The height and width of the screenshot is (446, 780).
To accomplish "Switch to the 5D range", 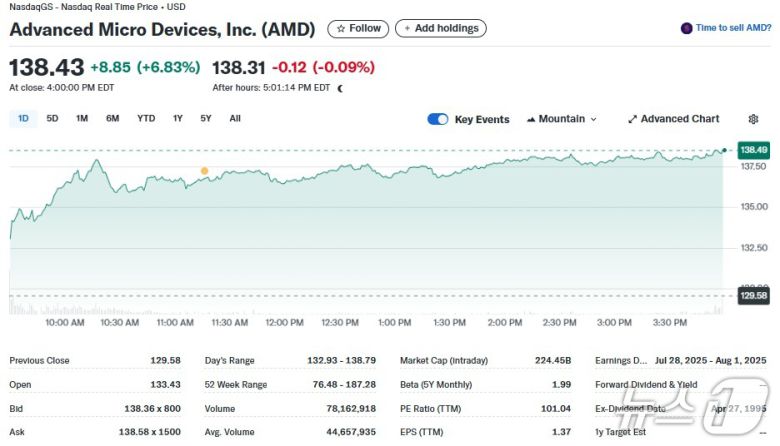I will (x=52, y=119).
